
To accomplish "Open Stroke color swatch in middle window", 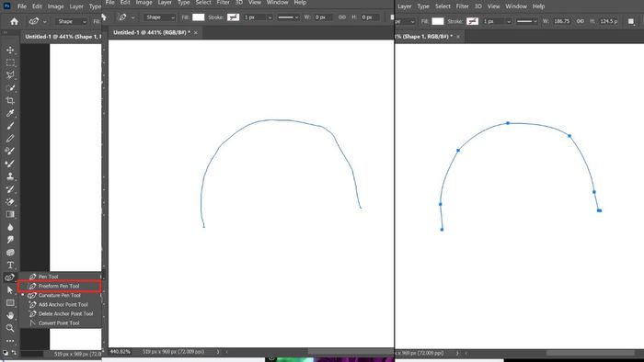I will (x=234, y=17).
